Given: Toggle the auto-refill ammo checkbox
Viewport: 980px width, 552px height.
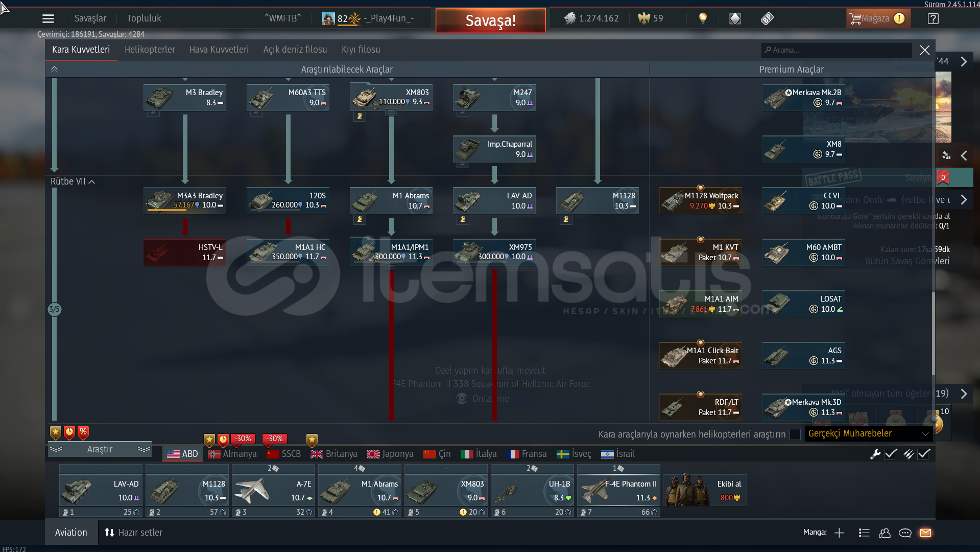Looking at the screenshot, I should tap(924, 454).
